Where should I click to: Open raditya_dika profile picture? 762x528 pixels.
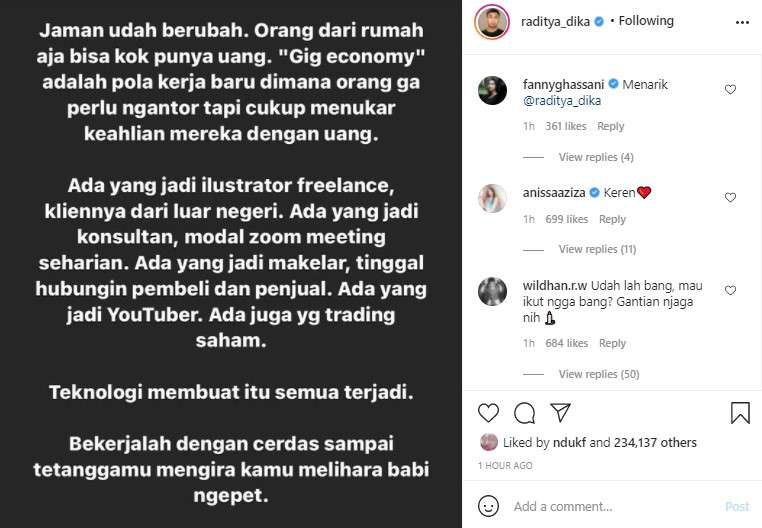tap(492, 22)
